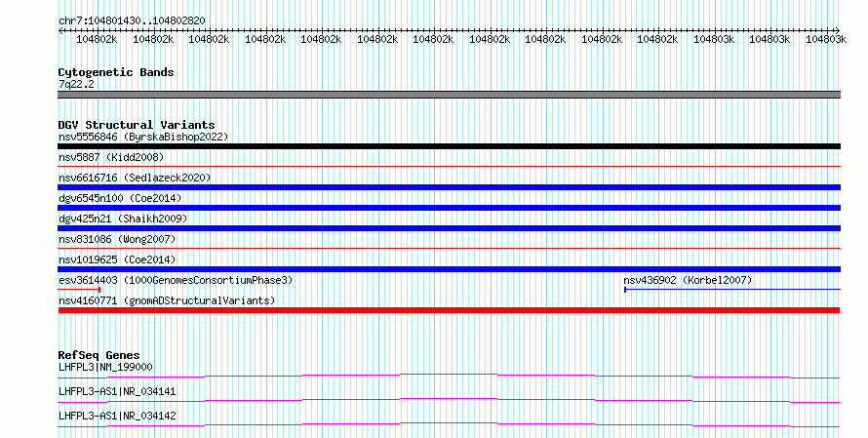The image size is (868, 438).
Task: Click the grey 7q22.2 cytoband bar
Action: pos(449,95)
